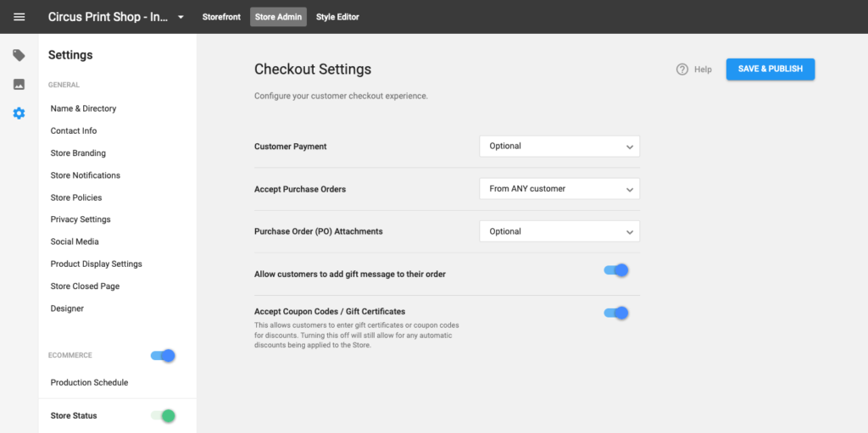Switch to the Storefront tab
The width and height of the screenshot is (868, 433).
(221, 17)
